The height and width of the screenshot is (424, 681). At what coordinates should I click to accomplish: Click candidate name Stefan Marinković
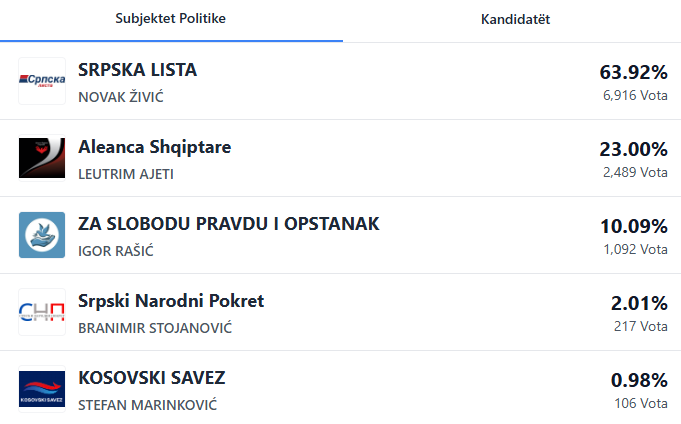click(147, 405)
